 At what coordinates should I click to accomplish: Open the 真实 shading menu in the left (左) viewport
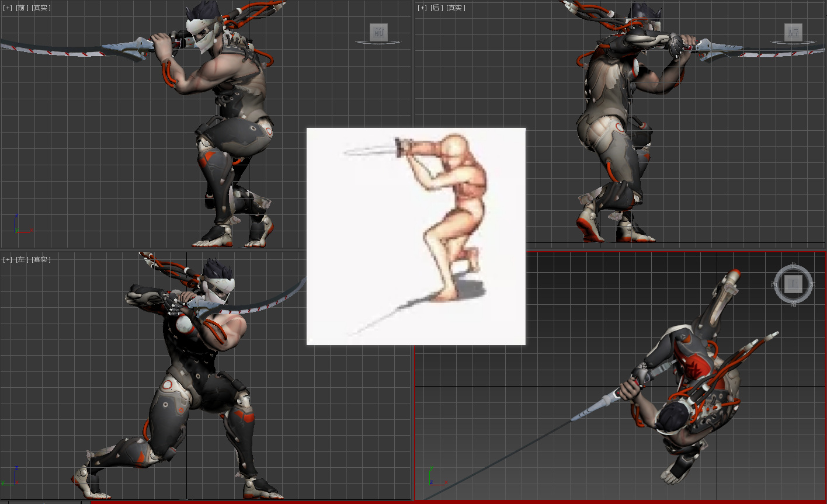tap(41, 259)
